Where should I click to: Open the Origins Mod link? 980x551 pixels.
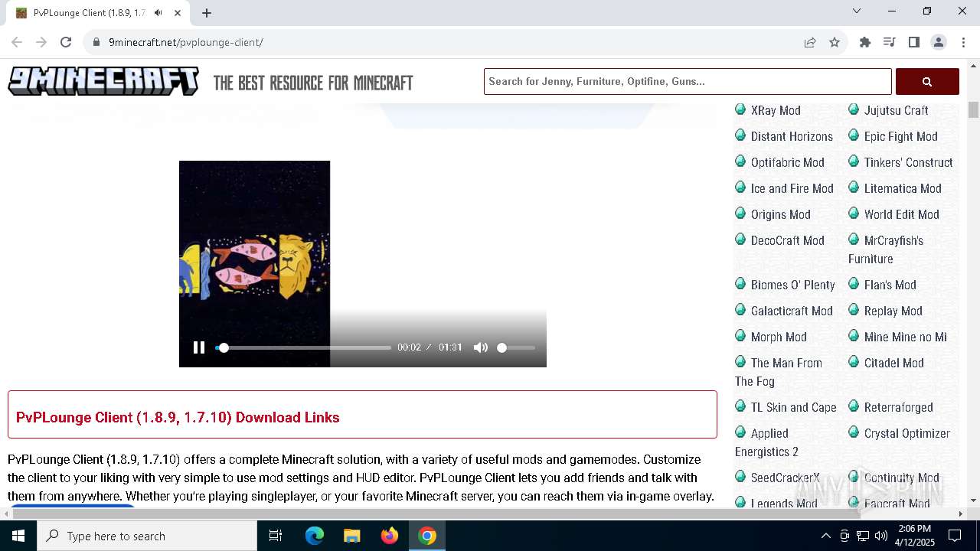coord(781,214)
